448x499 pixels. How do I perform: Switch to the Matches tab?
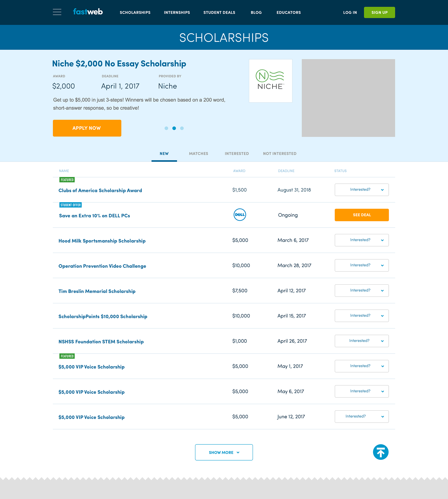pyautogui.click(x=198, y=154)
